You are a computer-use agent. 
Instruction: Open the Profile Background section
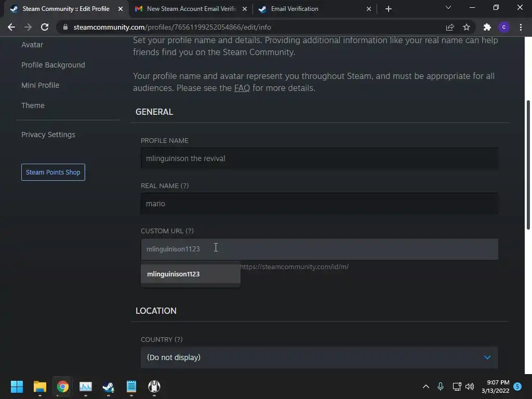coord(54,65)
